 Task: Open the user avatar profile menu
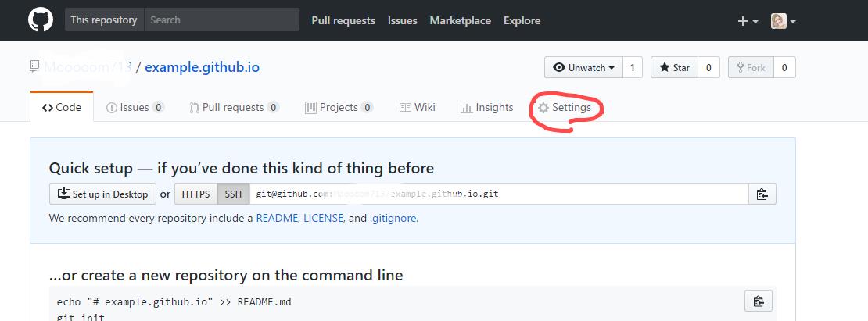click(x=783, y=21)
